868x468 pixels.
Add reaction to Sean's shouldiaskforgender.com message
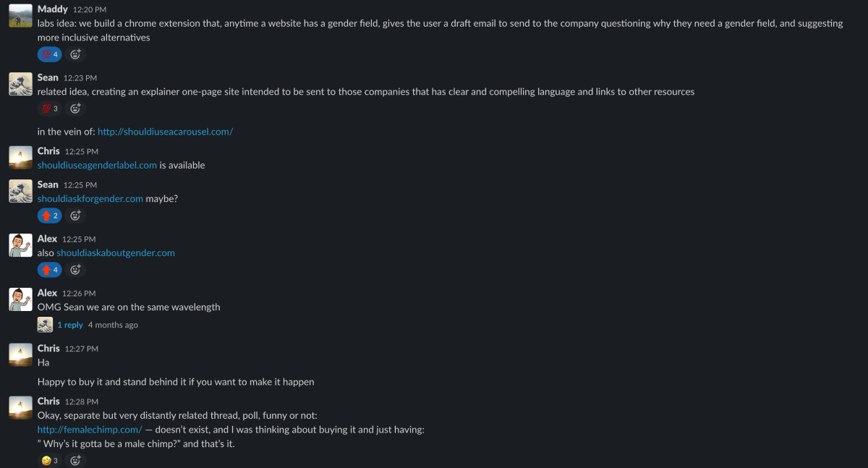[75, 216]
